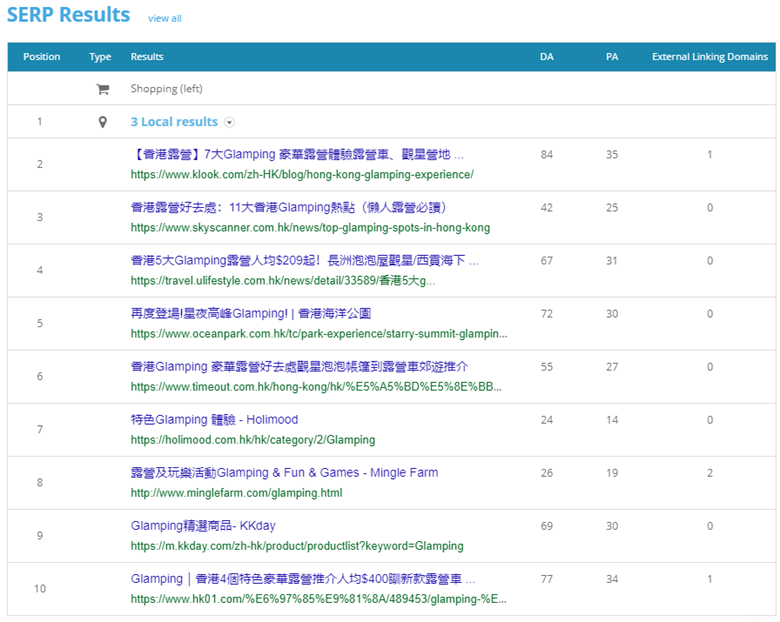Open the Skyscanner glamping result title
This screenshot has width=780, height=622.
[288, 208]
